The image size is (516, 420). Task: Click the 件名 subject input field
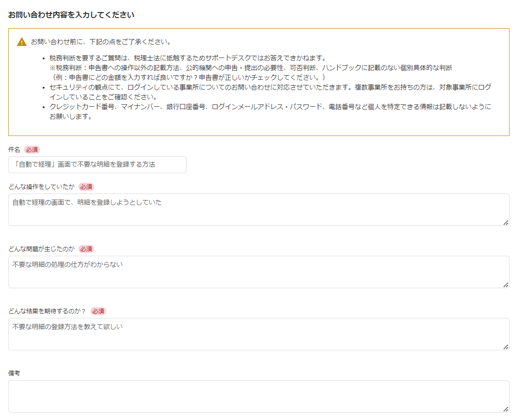(x=97, y=165)
